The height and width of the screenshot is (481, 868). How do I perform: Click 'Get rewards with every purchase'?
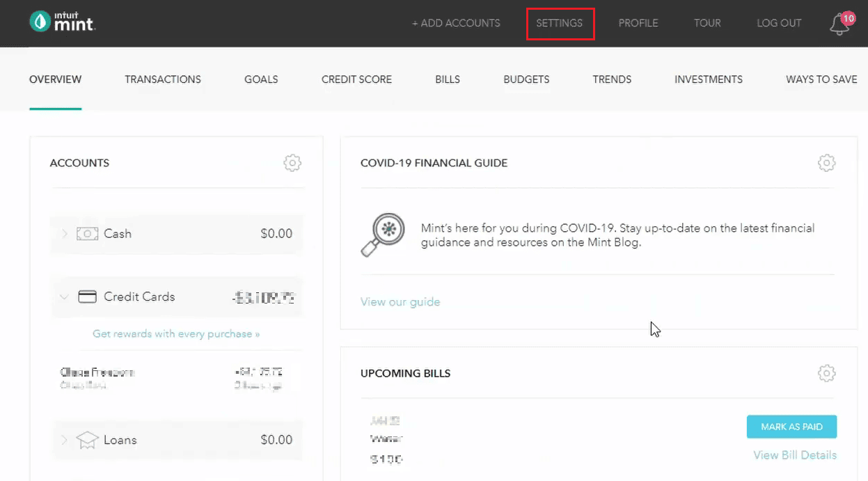tap(176, 334)
